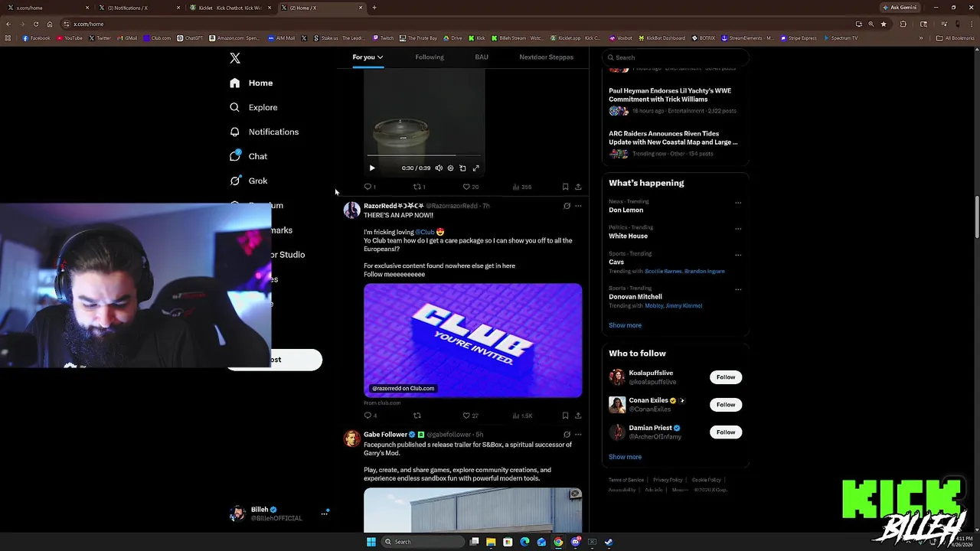Screen dimensions: 980x551
Task: View analytics of the video post (356)
Action: pos(521,187)
